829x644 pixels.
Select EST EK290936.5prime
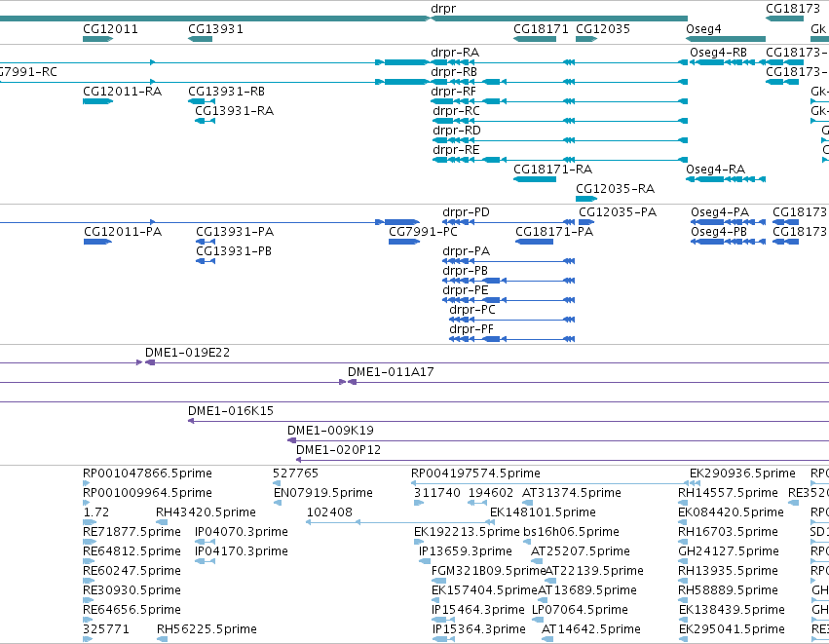(x=742, y=474)
